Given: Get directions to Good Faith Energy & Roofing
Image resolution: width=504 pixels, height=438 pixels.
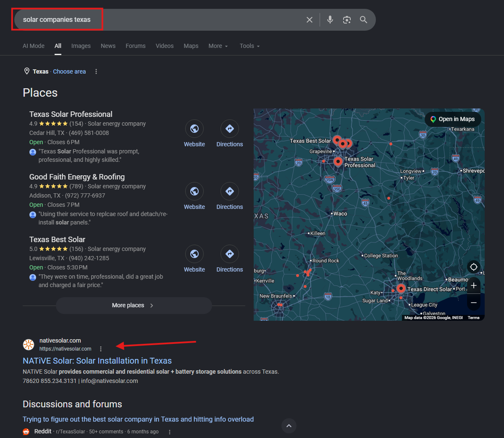Looking at the screenshot, I should click(x=230, y=191).
